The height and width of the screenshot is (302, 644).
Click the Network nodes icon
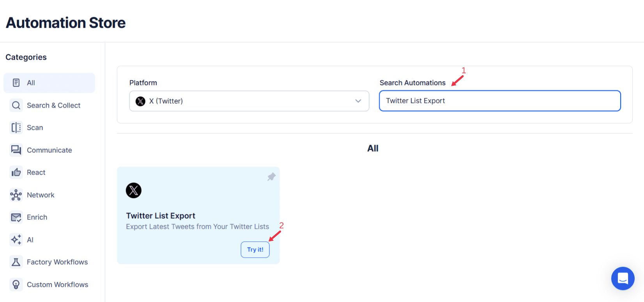coord(16,195)
